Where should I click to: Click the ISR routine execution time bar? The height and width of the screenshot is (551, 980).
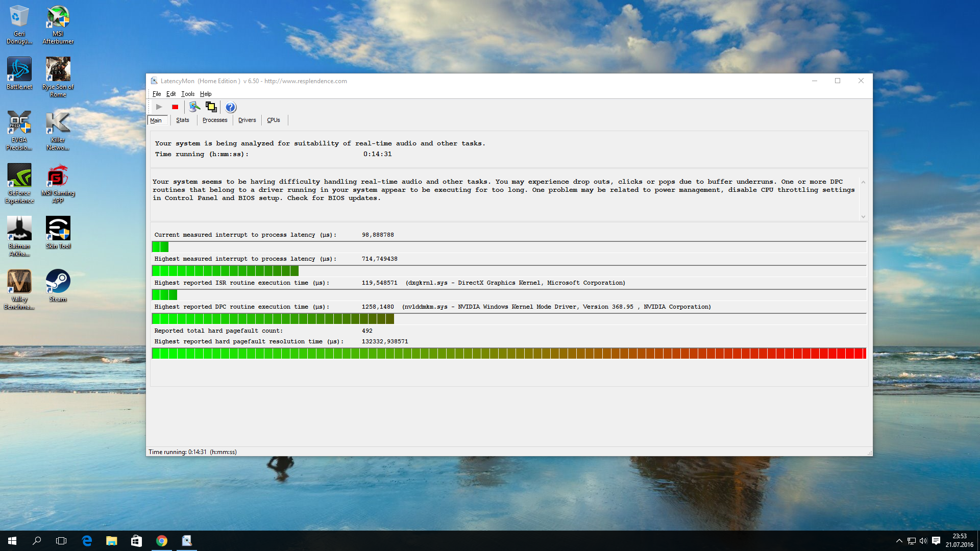509,295
